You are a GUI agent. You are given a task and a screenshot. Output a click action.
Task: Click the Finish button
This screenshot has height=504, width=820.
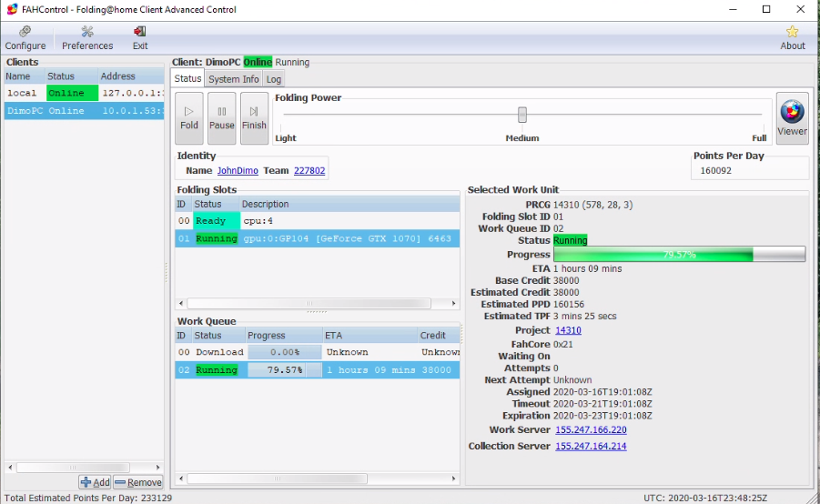click(x=254, y=118)
